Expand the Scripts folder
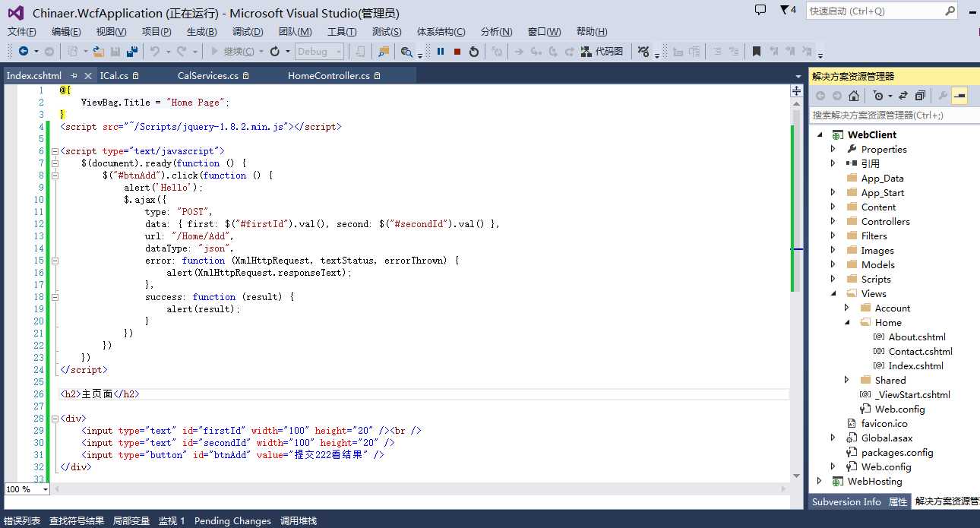 click(x=833, y=279)
